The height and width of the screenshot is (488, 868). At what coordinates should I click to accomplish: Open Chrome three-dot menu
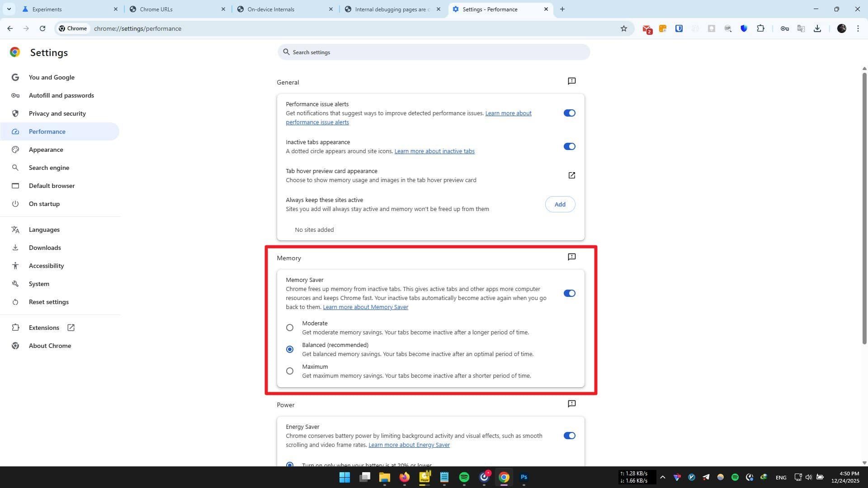(x=858, y=28)
